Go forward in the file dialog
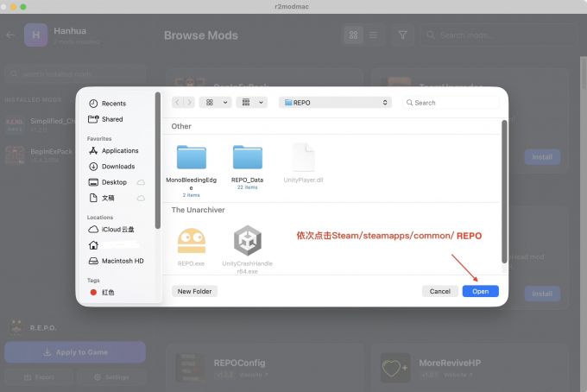Image resolution: width=587 pixels, height=392 pixels. point(189,102)
